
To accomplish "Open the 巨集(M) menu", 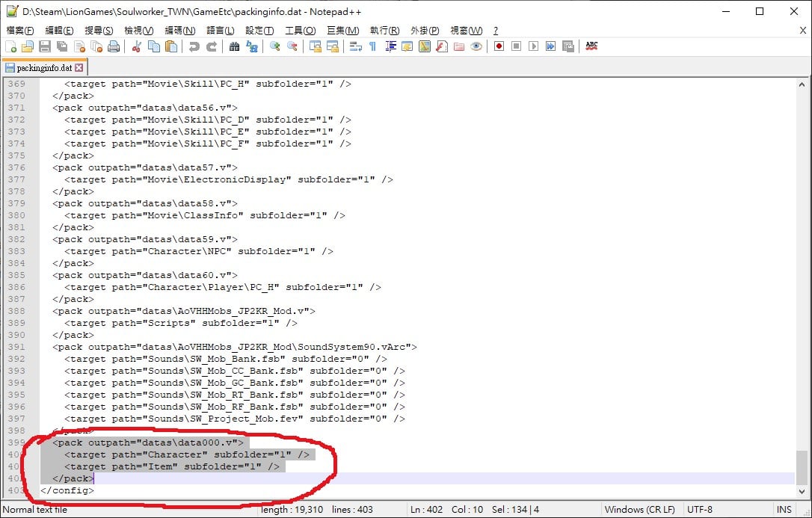I will pyautogui.click(x=343, y=31).
